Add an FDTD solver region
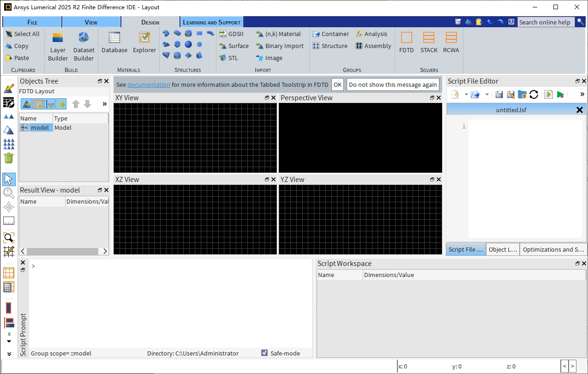Viewport: 588px width, 374px height. (x=406, y=42)
